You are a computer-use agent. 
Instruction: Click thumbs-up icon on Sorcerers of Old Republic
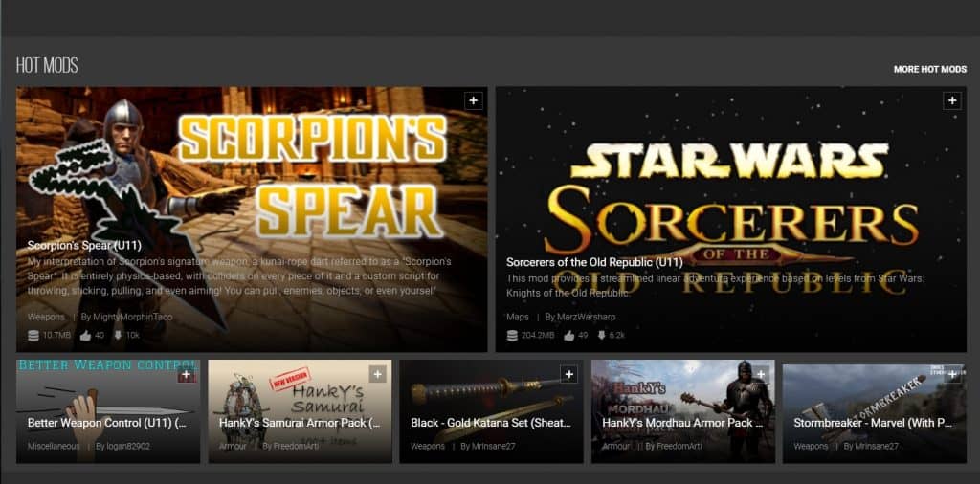pos(568,336)
